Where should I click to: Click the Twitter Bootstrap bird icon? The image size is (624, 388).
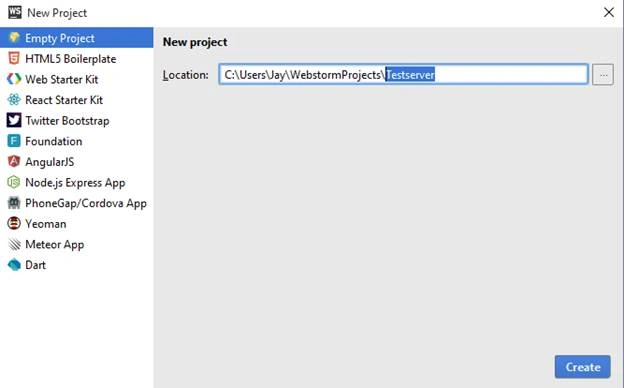coord(14,120)
